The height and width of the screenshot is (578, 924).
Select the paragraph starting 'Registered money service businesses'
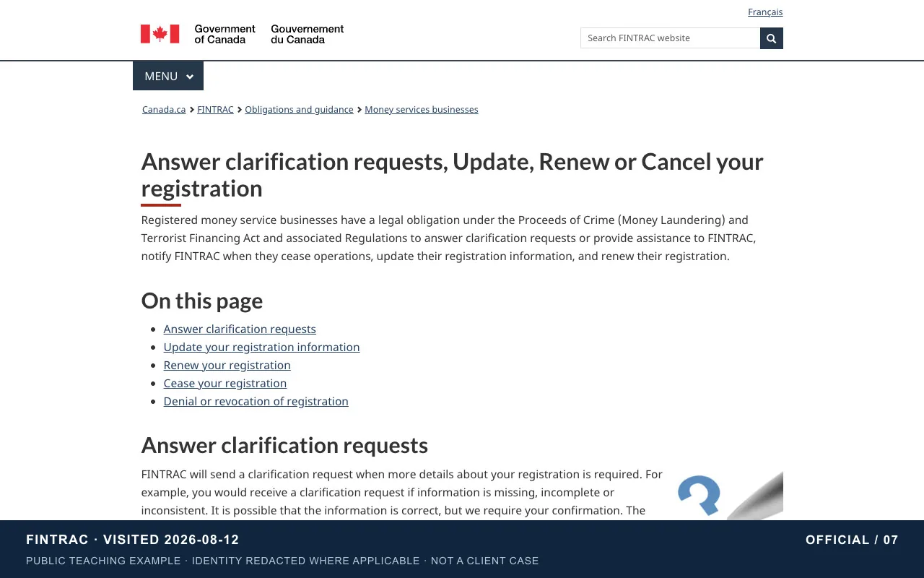[449, 238]
